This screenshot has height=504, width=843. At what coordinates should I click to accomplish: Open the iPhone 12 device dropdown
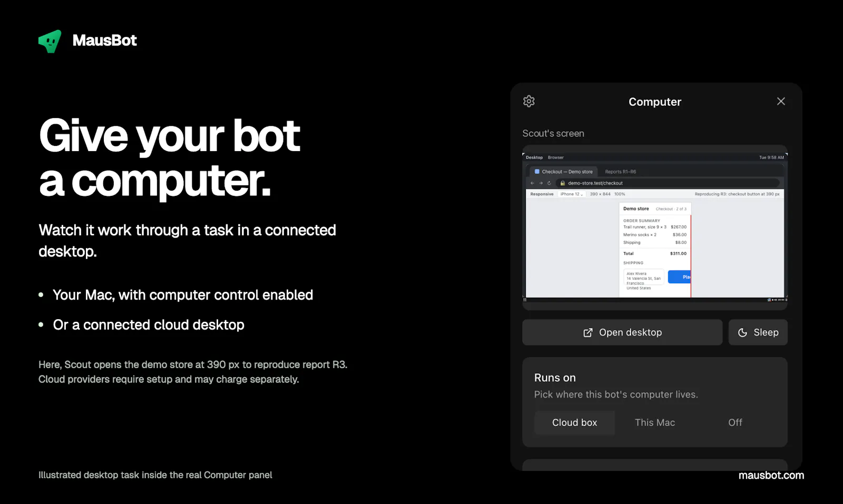point(572,194)
